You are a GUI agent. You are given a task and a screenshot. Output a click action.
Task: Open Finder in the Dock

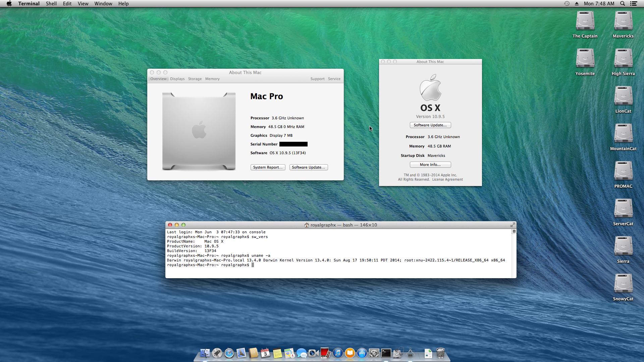[x=205, y=353]
